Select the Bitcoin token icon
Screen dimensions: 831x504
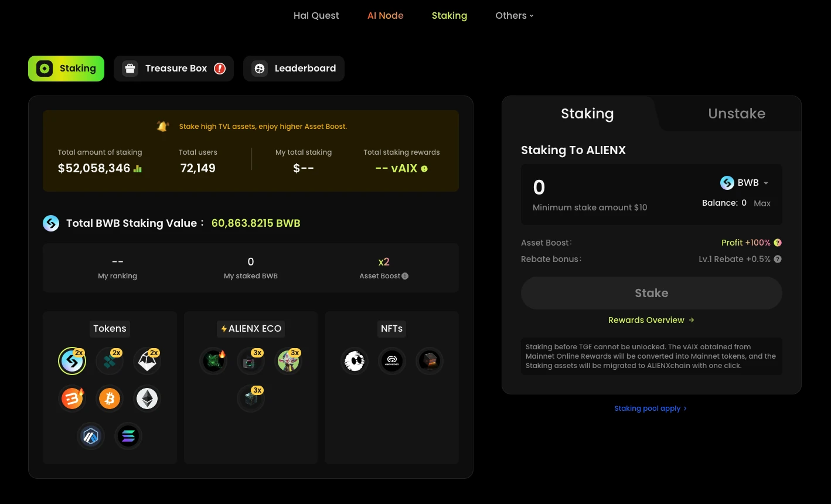tap(110, 399)
